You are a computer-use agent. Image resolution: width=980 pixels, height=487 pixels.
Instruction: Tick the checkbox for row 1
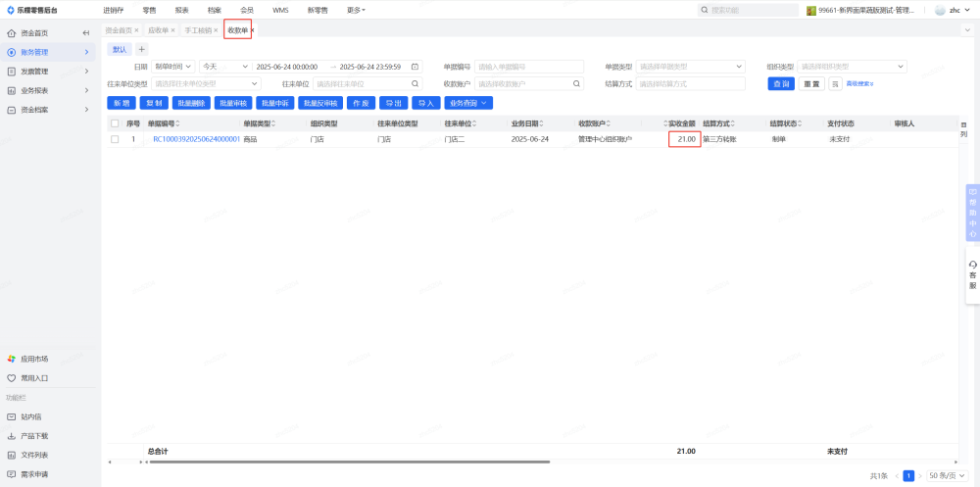pyautogui.click(x=115, y=139)
